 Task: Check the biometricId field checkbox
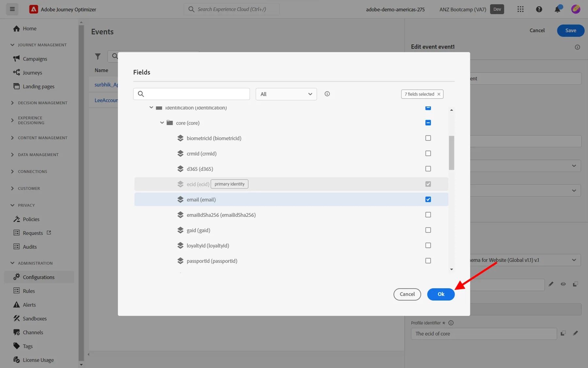pos(428,138)
